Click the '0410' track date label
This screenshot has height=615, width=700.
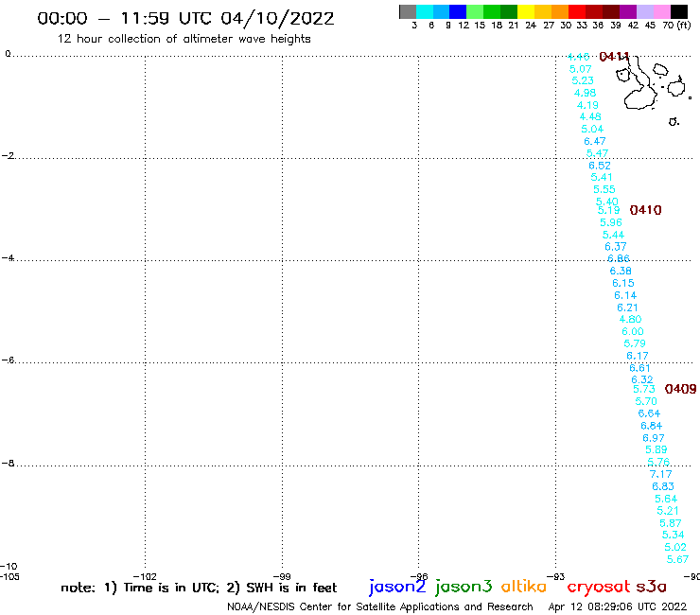click(645, 210)
